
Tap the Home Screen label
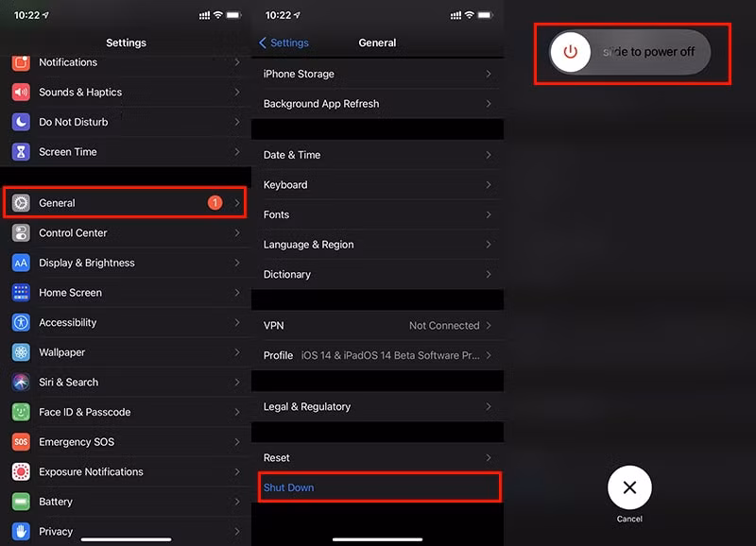[x=70, y=293]
